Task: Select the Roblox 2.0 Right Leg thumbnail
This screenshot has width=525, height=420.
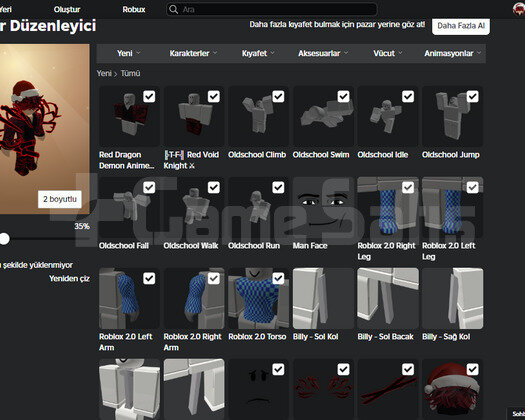Action: pos(388,207)
